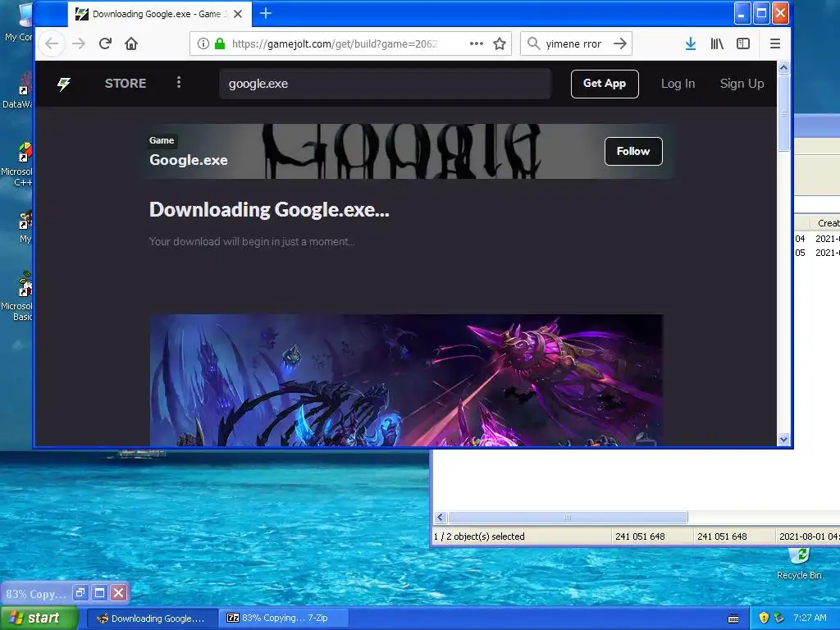
Task: Click the Created column header in 7-Zip
Action: click(825, 223)
